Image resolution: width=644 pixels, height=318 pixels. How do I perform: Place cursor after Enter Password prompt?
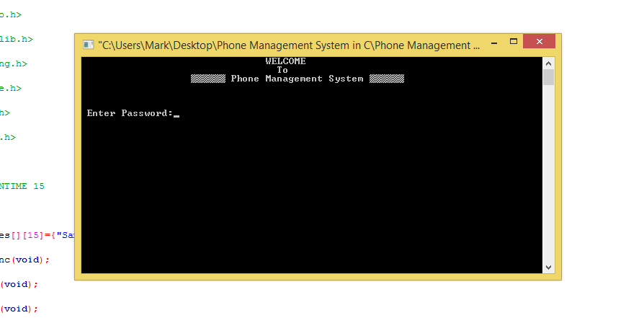176,113
